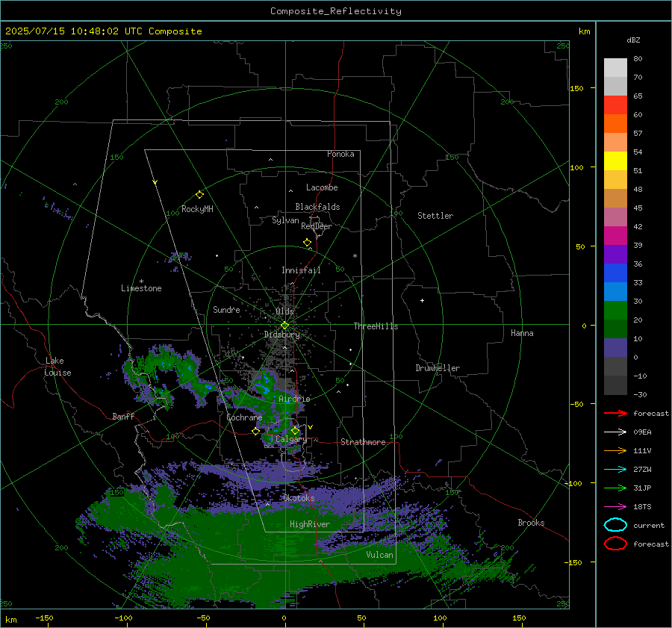The height and width of the screenshot is (628, 672).
Task: Select the 80 dBZ light gray swatch
Action: pos(615,67)
